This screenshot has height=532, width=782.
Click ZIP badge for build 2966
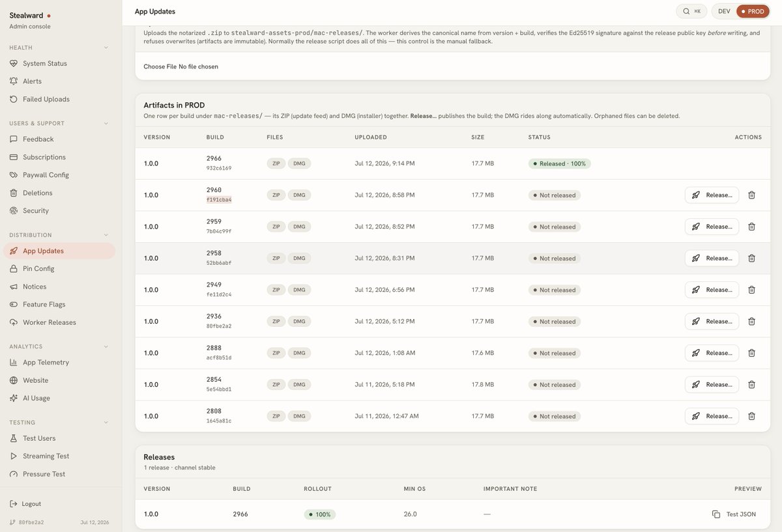276,163
